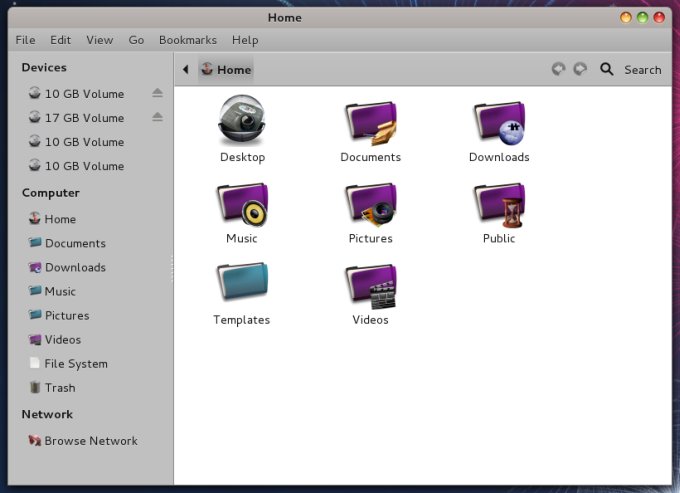Click the Search magnifier icon
This screenshot has width=680, height=493.
[606, 70]
